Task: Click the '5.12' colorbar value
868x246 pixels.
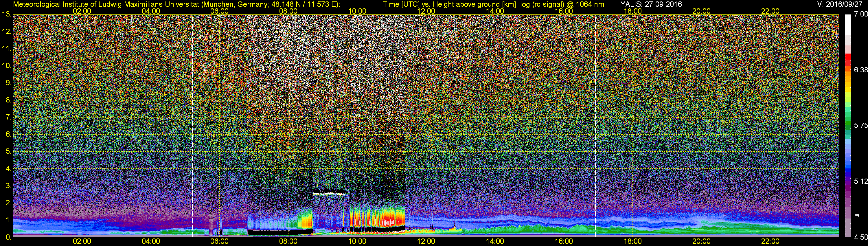Action: coord(861,181)
